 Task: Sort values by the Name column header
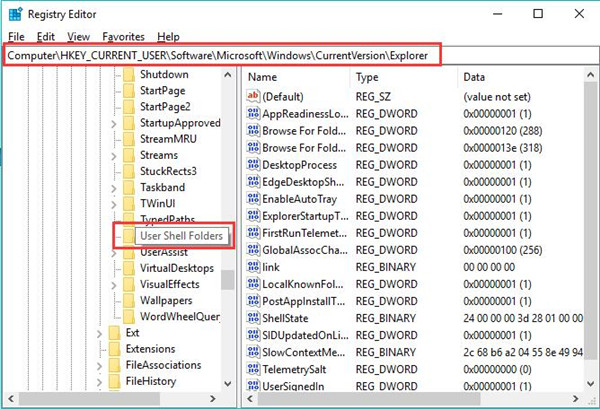262,77
